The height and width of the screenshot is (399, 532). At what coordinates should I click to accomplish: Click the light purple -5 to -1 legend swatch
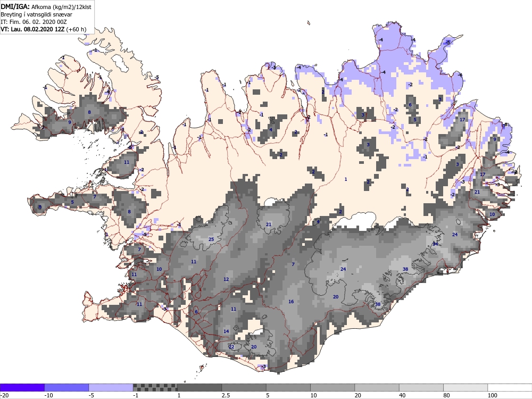click(x=111, y=387)
